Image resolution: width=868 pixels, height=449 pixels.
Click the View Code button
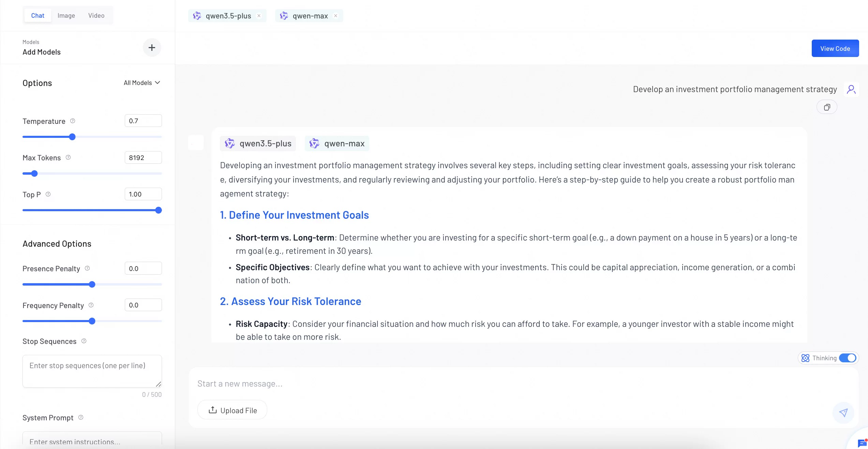[835, 48]
